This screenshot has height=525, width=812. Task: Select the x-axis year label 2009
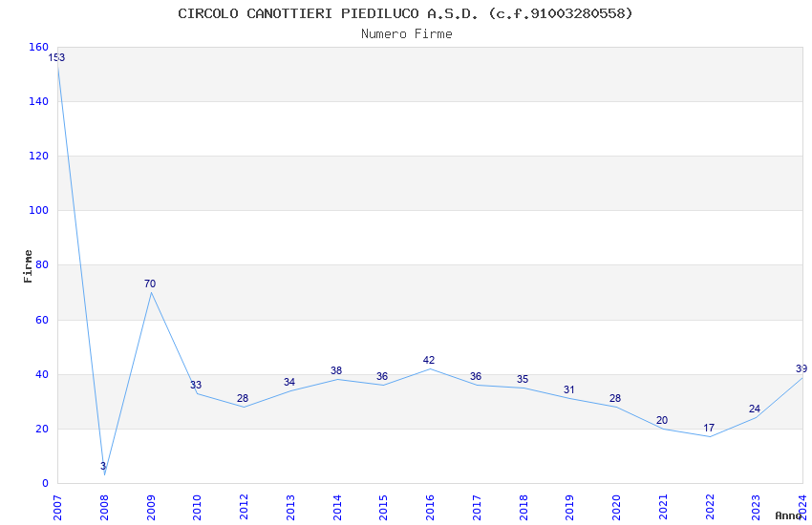tap(150, 508)
